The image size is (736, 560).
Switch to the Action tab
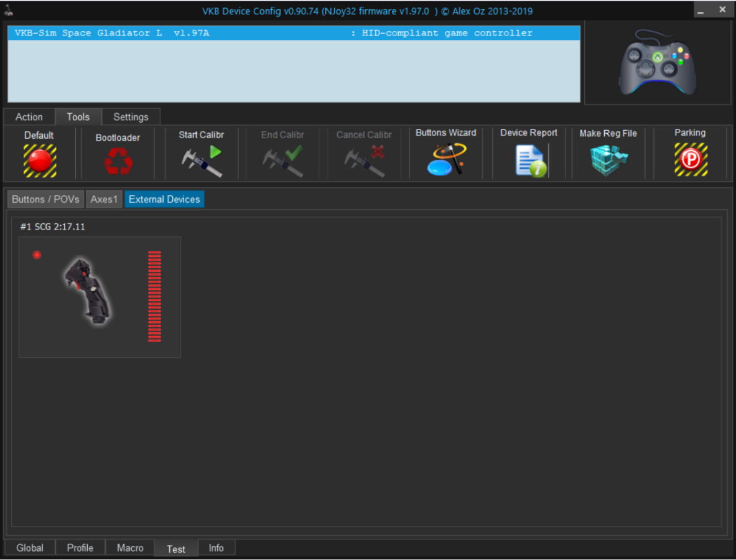pyautogui.click(x=29, y=117)
